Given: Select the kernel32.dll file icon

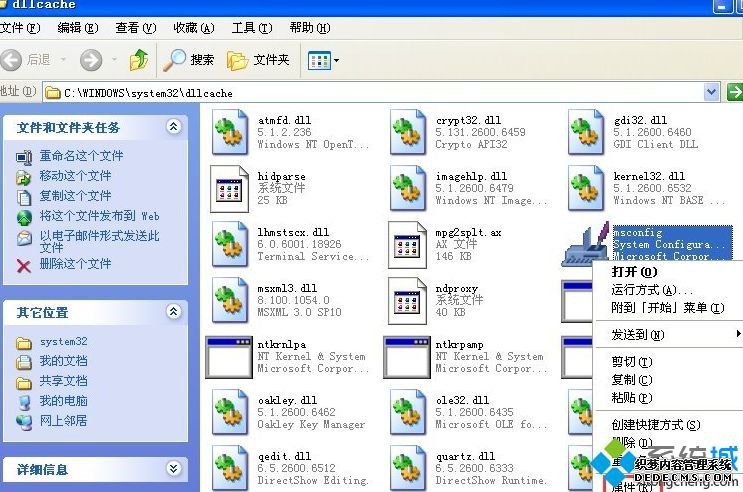Looking at the screenshot, I should pos(587,188).
